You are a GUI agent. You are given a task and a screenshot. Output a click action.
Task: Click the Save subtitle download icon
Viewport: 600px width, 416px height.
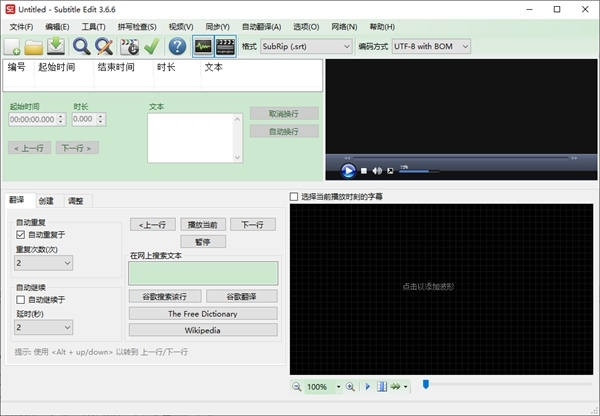pos(56,46)
